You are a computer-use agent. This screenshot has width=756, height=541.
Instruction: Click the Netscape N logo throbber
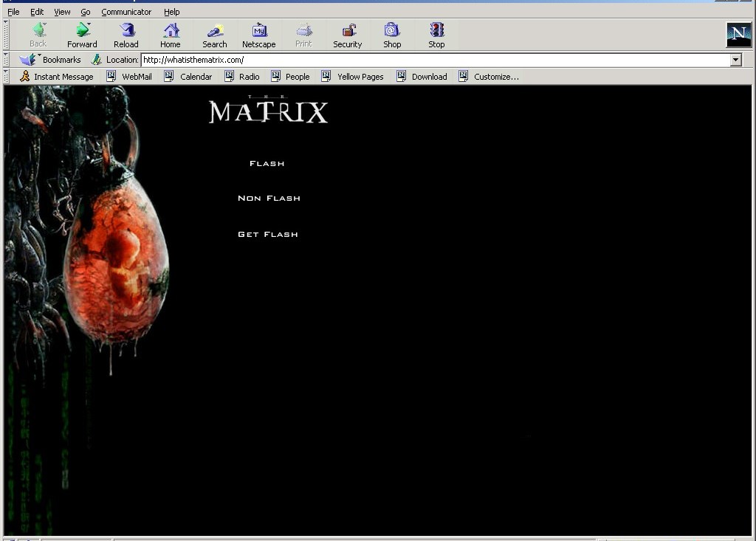click(x=738, y=35)
